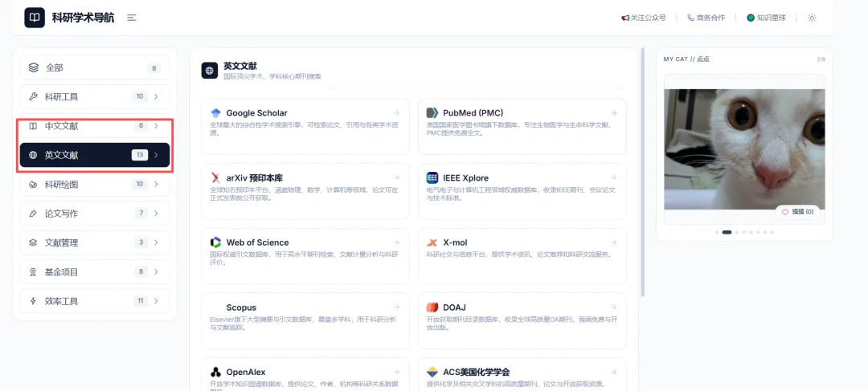Expand chevron next to 科研工具

[156, 97]
